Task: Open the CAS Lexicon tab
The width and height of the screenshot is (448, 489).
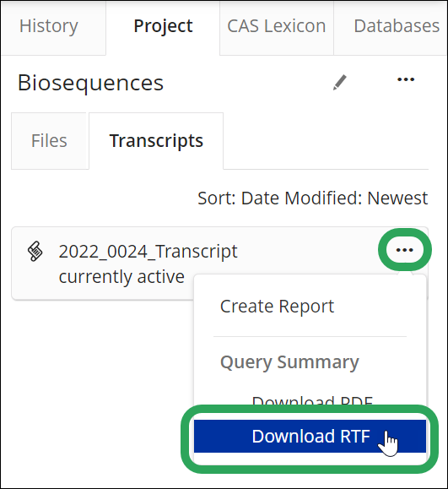Action: (x=277, y=26)
